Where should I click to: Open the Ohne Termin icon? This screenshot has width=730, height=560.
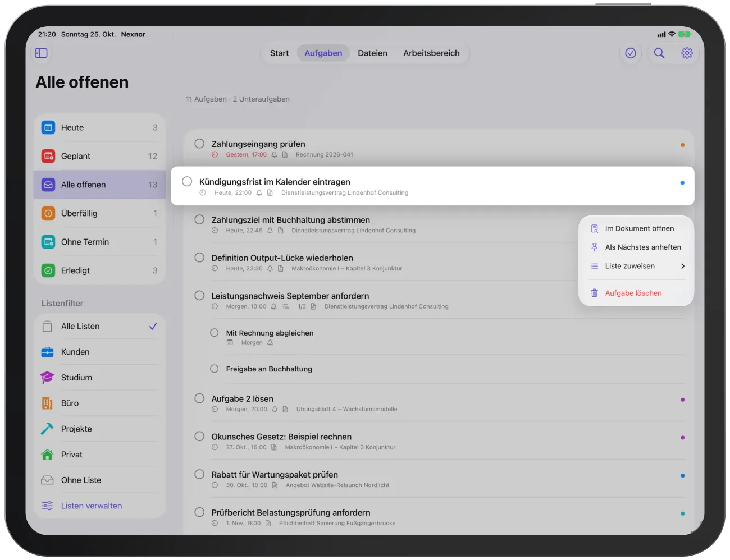pos(48,242)
